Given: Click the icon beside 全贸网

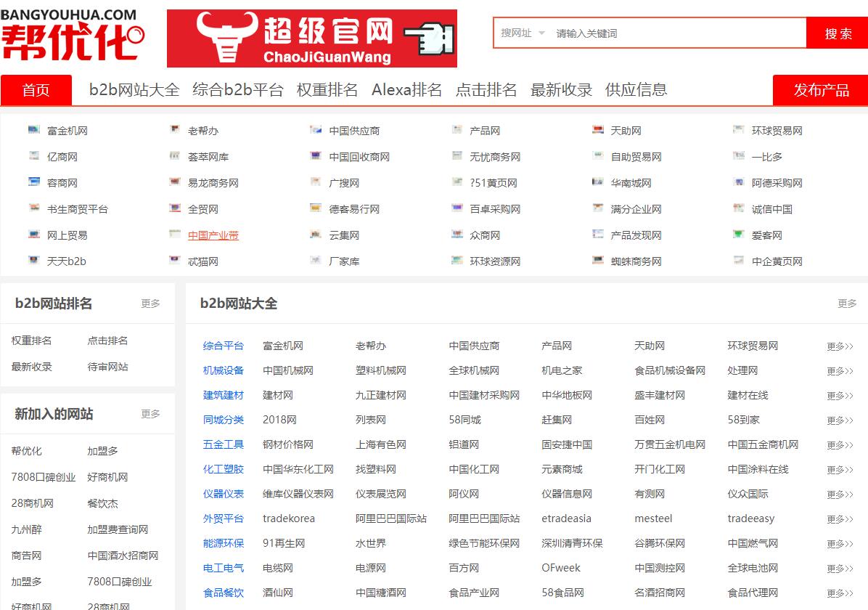Looking at the screenshot, I should tap(175, 208).
